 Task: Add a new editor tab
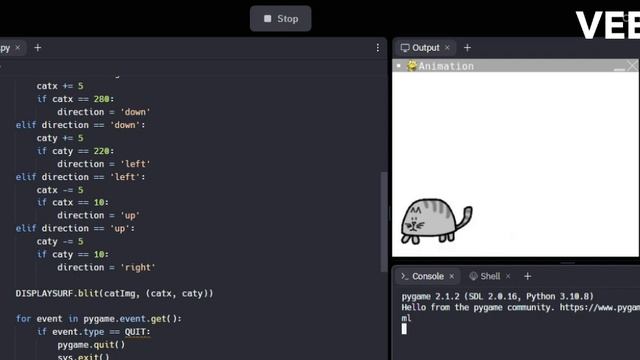point(38,48)
